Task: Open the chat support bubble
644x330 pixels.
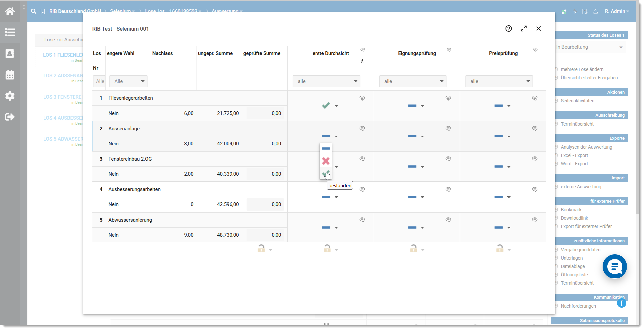Action: point(615,266)
